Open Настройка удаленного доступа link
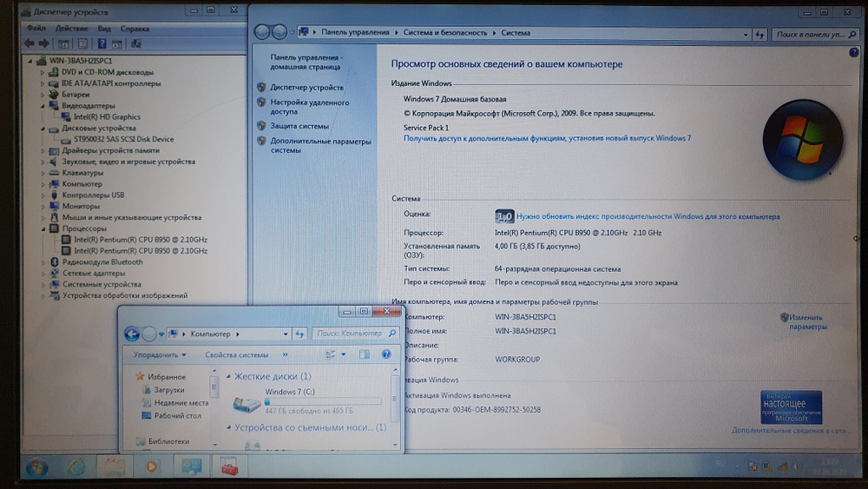The image size is (868, 489). click(310, 106)
